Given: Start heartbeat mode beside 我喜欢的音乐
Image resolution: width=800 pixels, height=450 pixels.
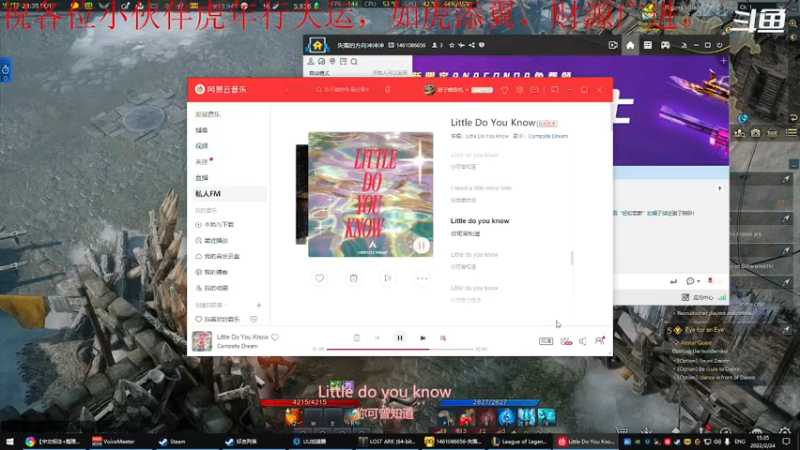Looking at the screenshot, I should point(253,319).
